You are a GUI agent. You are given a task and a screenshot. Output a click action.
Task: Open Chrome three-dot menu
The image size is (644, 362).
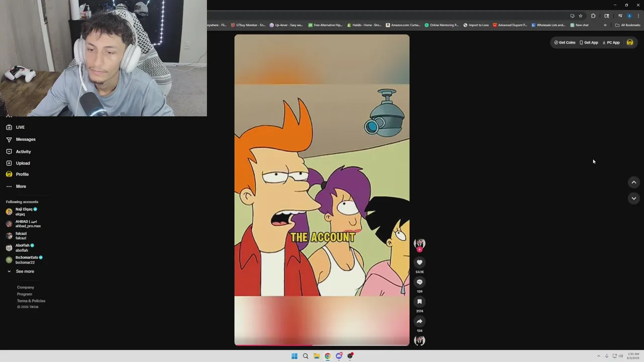(638, 16)
